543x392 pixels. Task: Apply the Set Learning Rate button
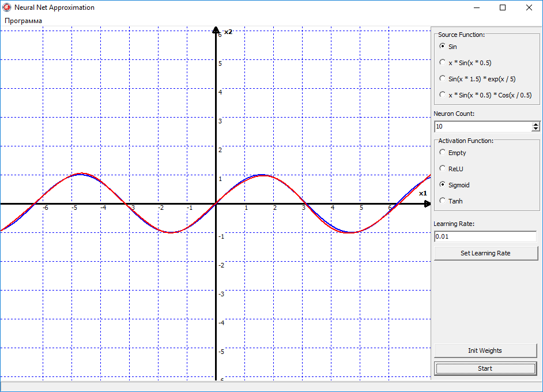pyautogui.click(x=485, y=253)
